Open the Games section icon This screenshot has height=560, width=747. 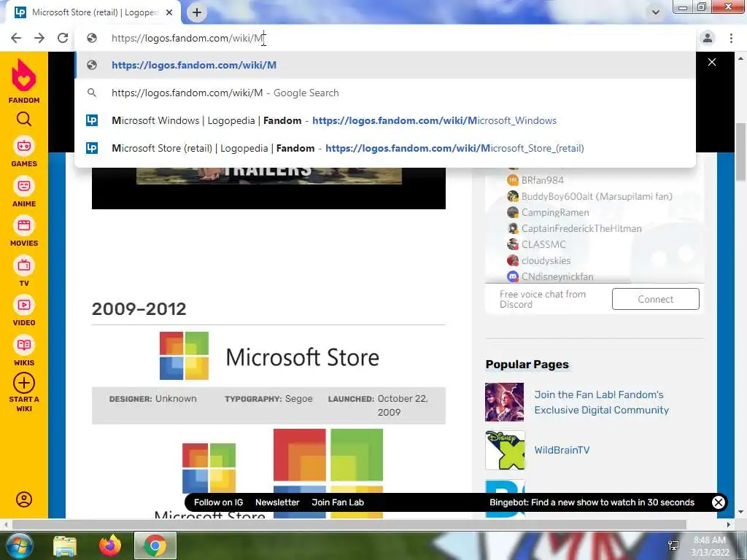click(24, 146)
